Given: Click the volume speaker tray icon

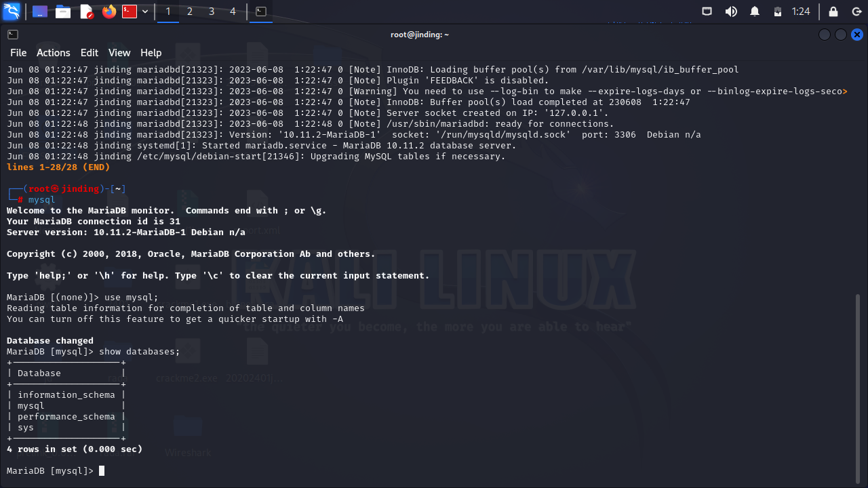Looking at the screenshot, I should pyautogui.click(x=731, y=12).
